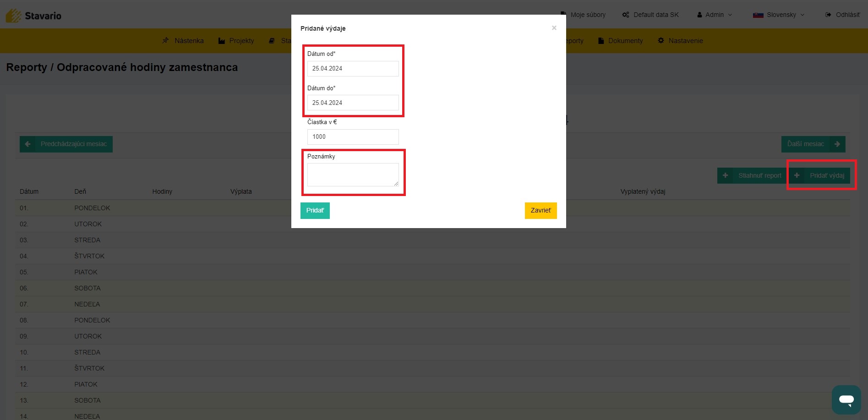Click the Dokumenty file icon

(x=601, y=41)
